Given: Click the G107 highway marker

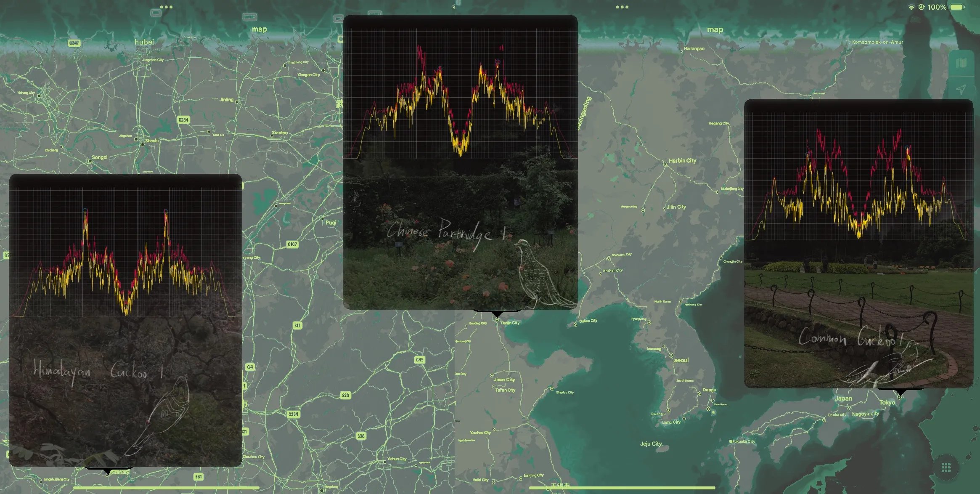Looking at the screenshot, I should 292,244.
